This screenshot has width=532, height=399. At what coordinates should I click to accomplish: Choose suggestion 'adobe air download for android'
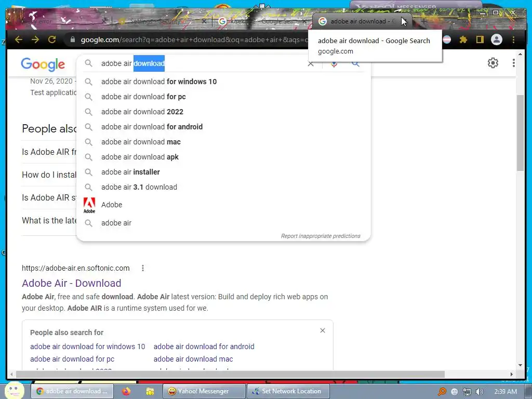223,127
